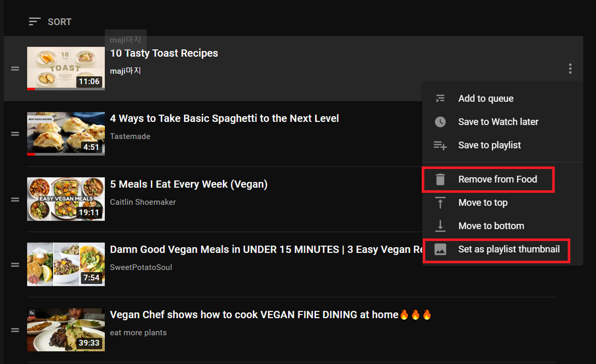Click the SORT filter icon
This screenshot has width=596, height=364.
(x=34, y=22)
